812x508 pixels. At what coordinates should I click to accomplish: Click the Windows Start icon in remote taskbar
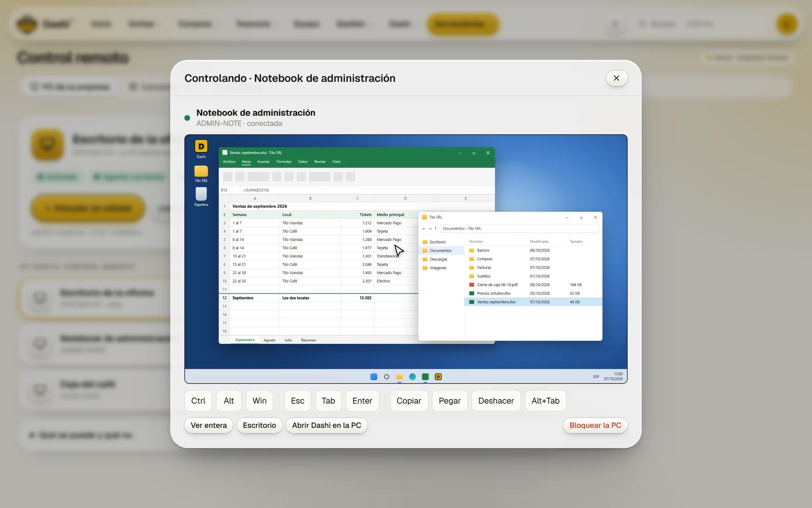374,377
